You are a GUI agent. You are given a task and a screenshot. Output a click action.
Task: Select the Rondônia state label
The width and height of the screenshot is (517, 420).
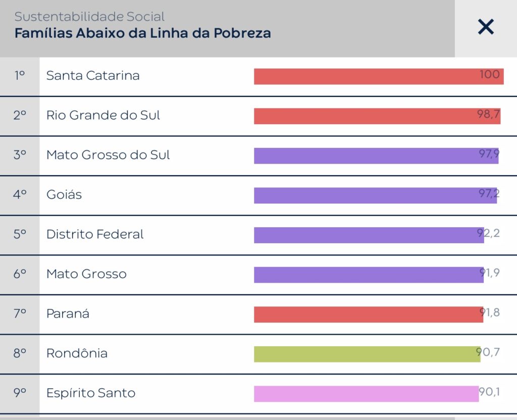(77, 353)
